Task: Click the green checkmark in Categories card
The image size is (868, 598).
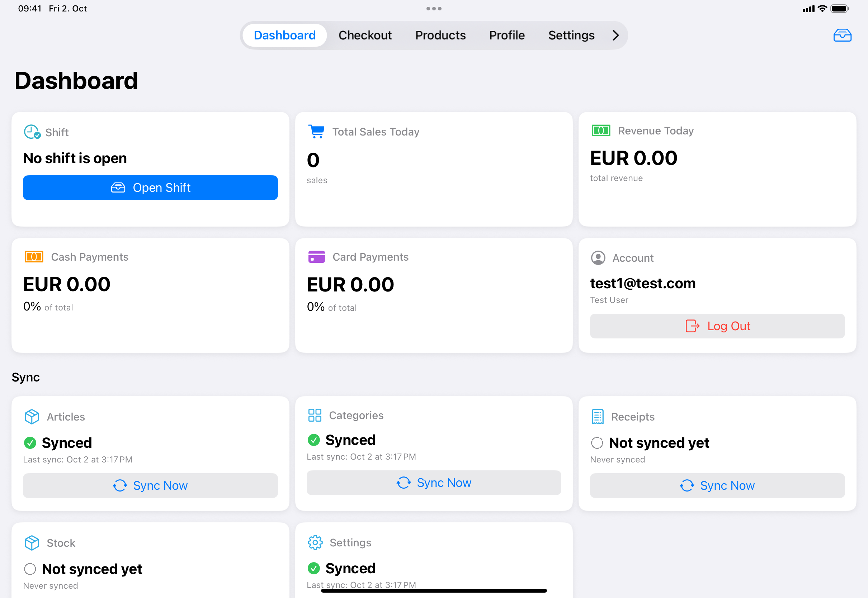Action: (313, 440)
